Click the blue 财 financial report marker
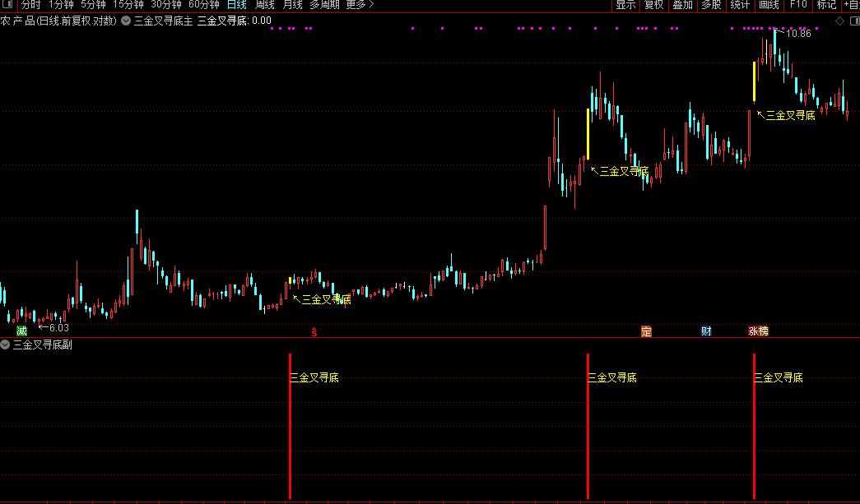 click(x=706, y=331)
